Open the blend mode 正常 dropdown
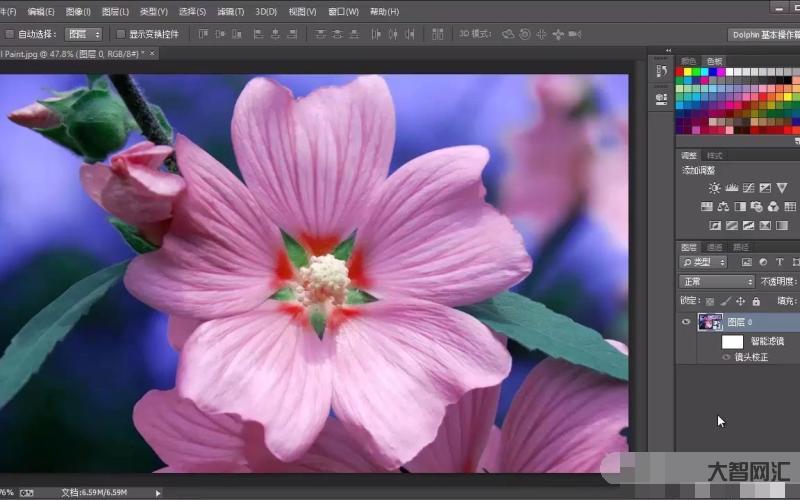This screenshot has height=500, width=800. coord(716,282)
